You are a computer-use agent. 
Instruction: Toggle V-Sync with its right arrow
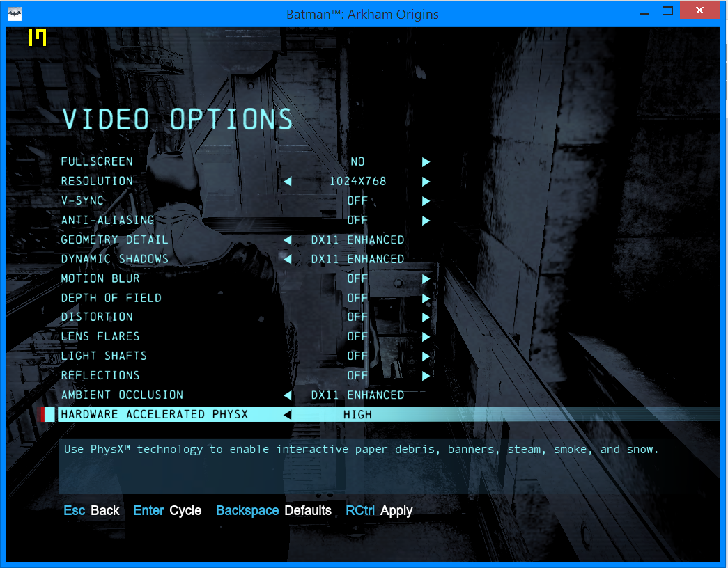pos(426,201)
